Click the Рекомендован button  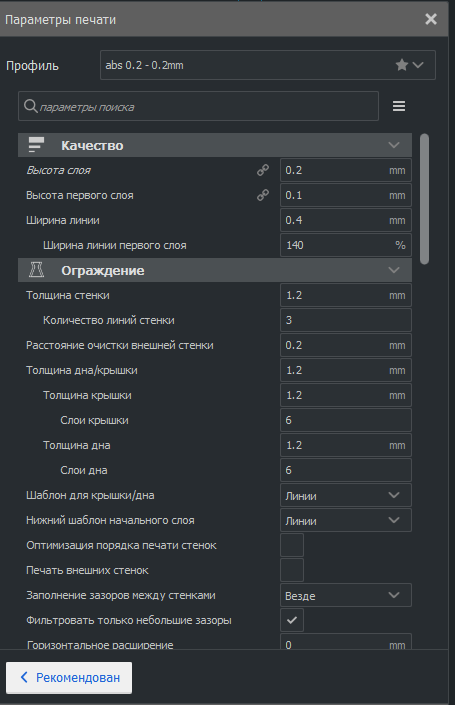pos(69,678)
